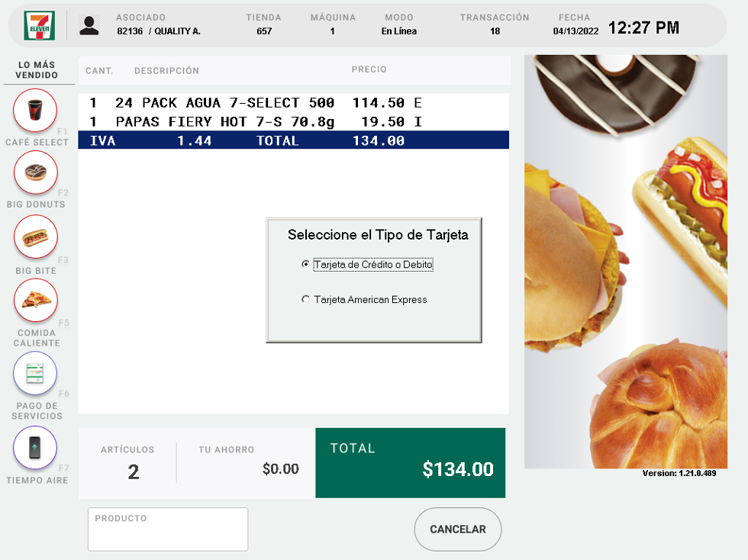Select Tarjeta de Crédito o Debito option
Viewport: 748px width, 560px height.
(306, 265)
